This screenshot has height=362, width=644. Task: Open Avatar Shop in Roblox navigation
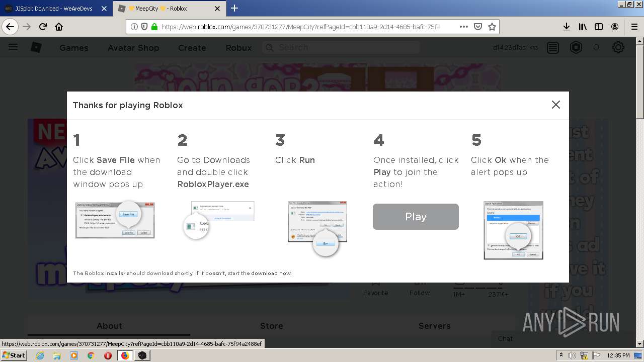[x=133, y=48]
